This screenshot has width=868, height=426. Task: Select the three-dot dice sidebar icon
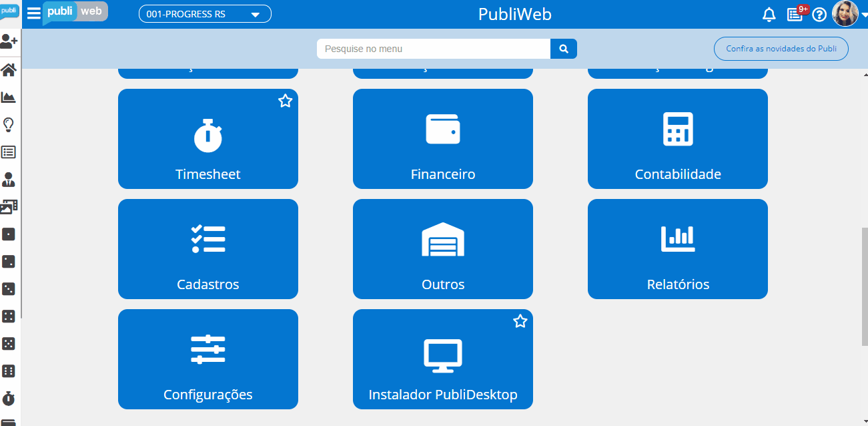[9, 289]
